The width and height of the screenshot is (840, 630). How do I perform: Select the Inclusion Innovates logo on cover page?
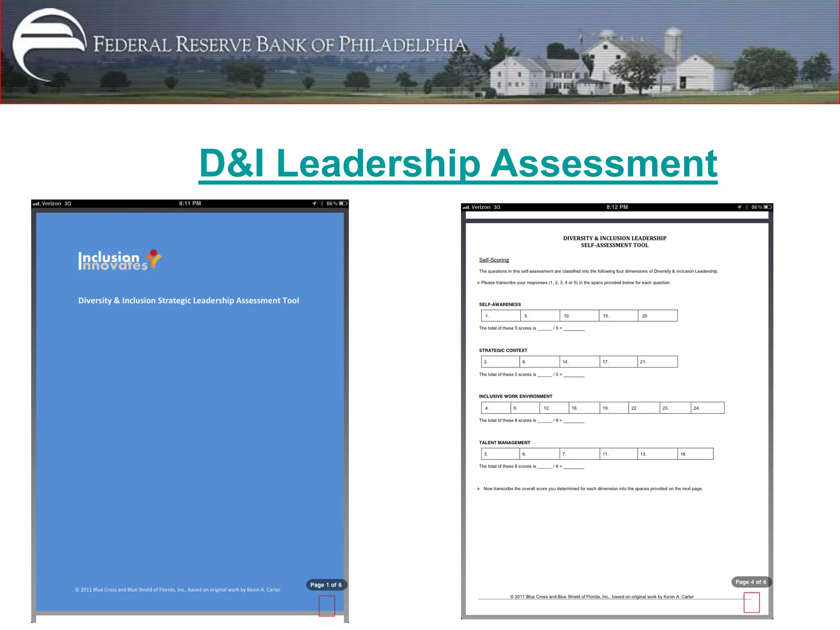coord(119,260)
